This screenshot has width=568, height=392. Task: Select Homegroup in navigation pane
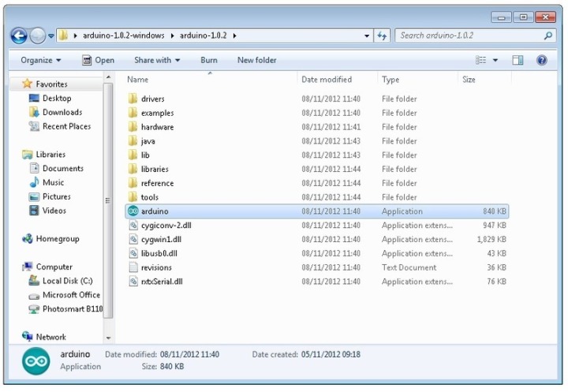click(58, 239)
